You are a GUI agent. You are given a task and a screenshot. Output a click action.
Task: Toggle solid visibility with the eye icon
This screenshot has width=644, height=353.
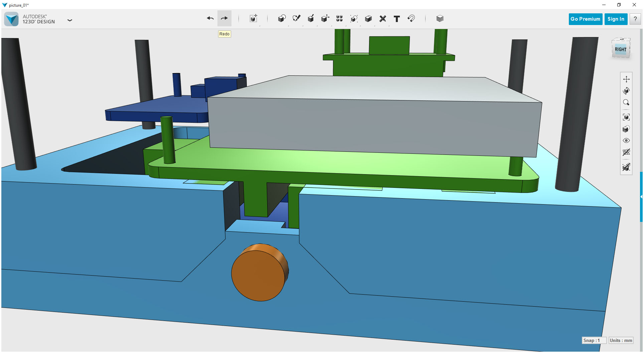627,140
